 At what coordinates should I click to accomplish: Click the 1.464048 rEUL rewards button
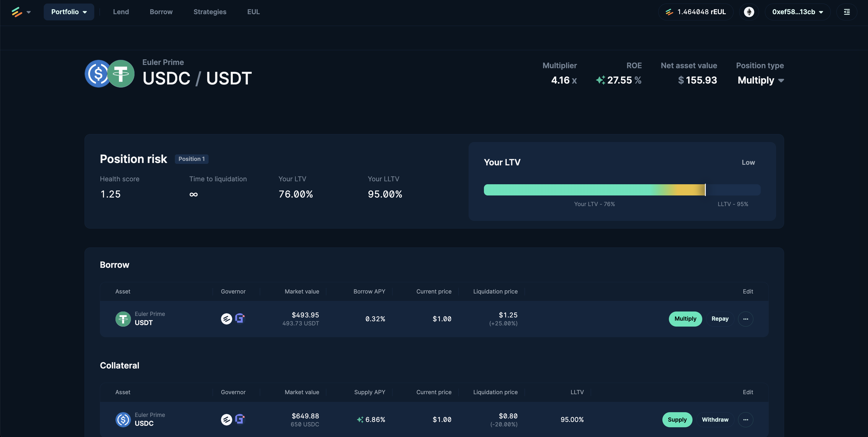pyautogui.click(x=695, y=12)
